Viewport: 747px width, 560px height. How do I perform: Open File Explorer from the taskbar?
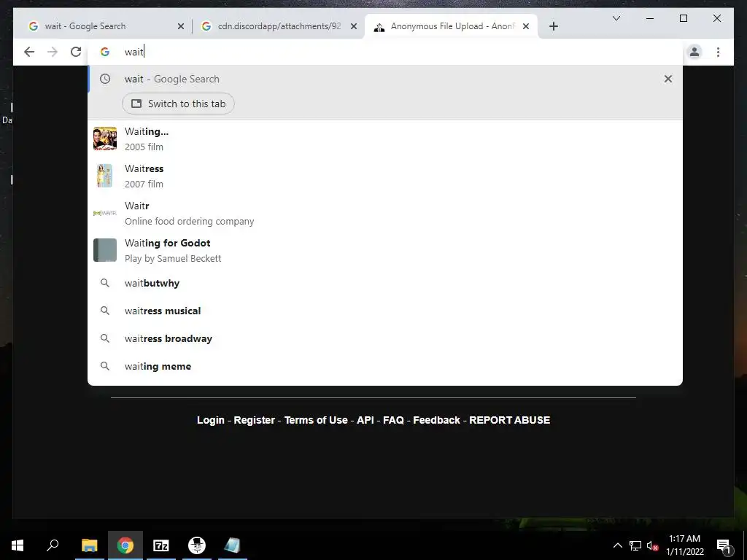click(89, 545)
